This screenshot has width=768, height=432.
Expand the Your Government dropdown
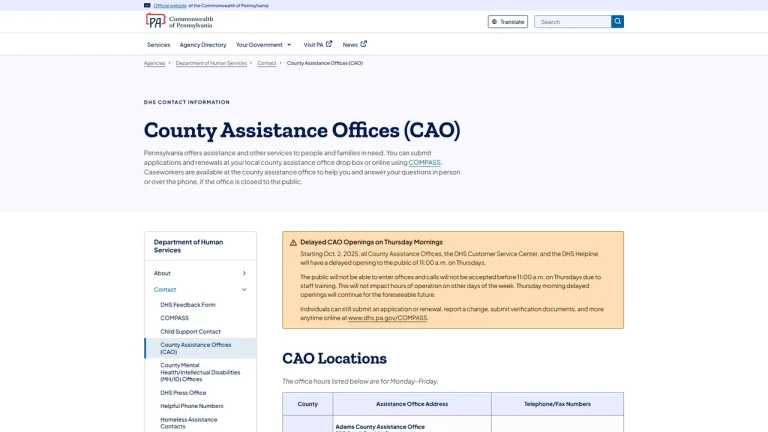[x=264, y=45]
